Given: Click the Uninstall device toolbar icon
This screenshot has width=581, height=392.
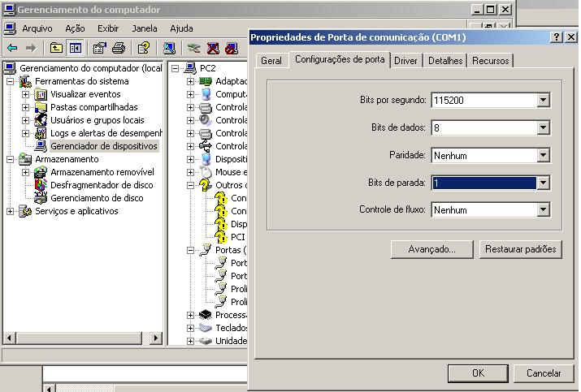Looking at the screenshot, I should [213, 49].
